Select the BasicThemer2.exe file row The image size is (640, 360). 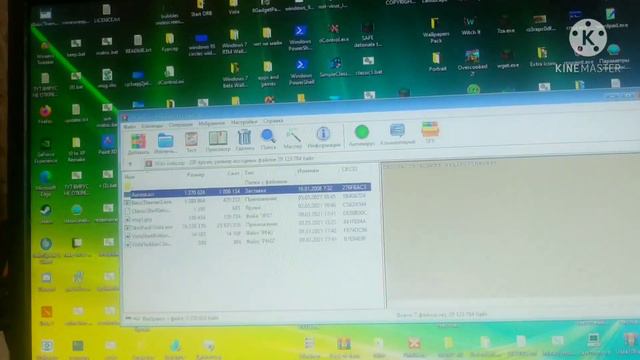(247, 200)
